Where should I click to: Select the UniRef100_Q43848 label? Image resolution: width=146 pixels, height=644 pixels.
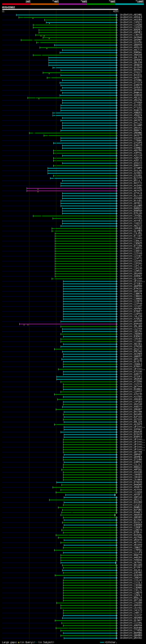click(131, 37)
